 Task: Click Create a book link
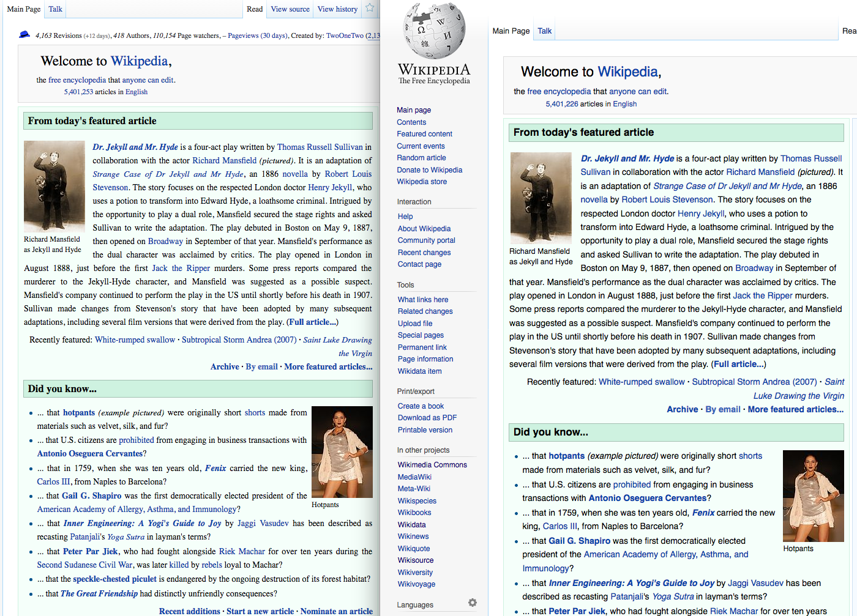coord(421,406)
